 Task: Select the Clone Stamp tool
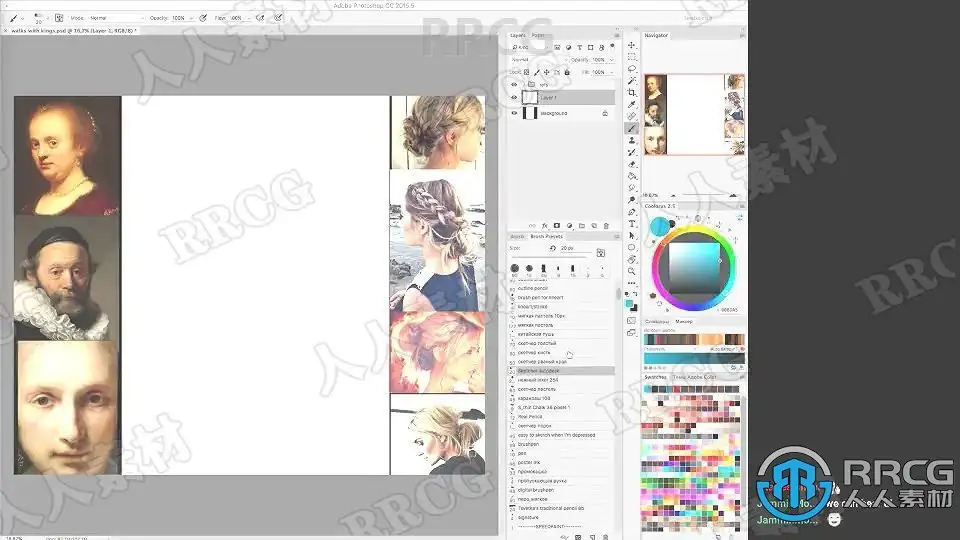click(x=631, y=140)
